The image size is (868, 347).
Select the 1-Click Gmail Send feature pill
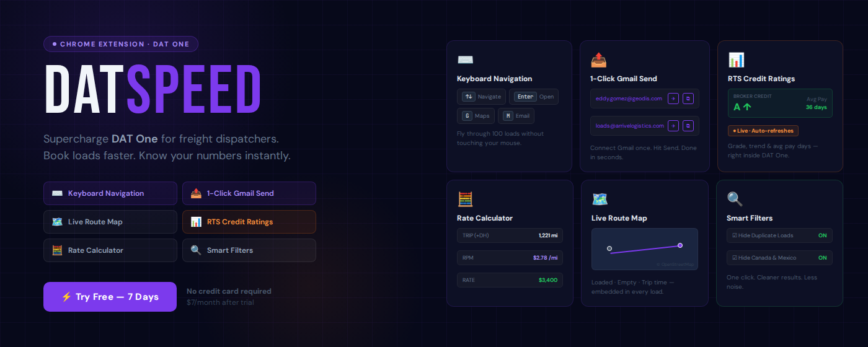point(249,193)
